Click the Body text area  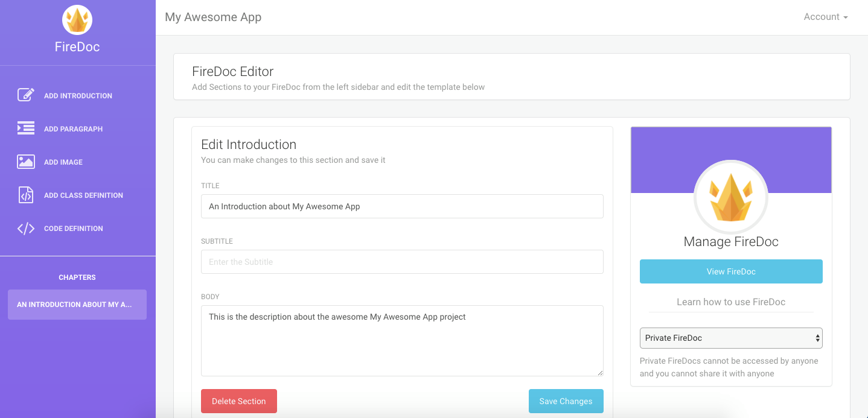pos(401,341)
